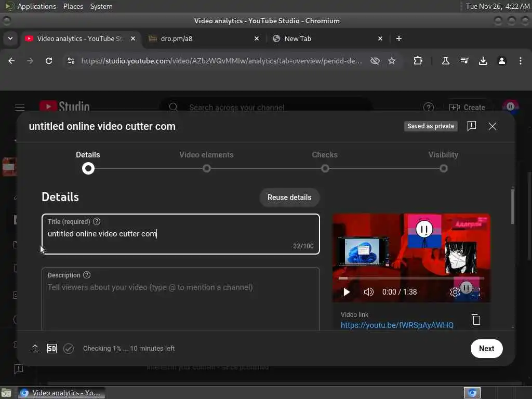Click the YouTube Studio logo

point(64,107)
